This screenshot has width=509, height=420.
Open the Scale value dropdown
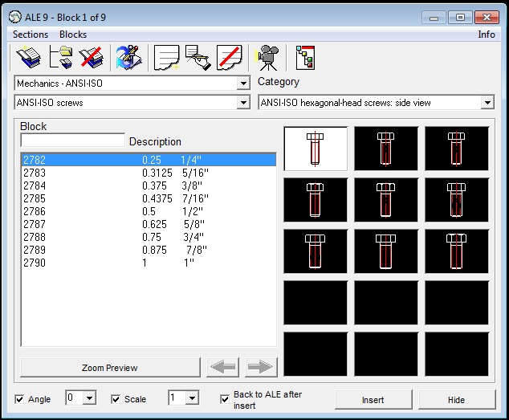tap(192, 398)
